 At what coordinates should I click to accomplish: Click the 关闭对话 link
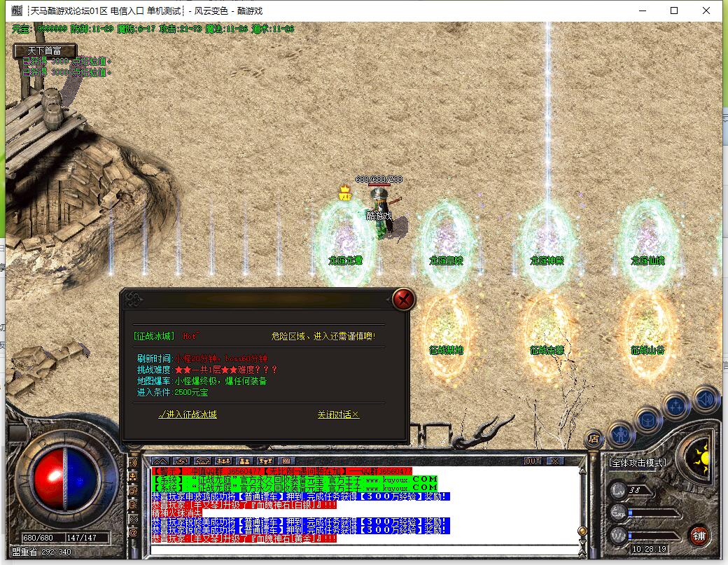point(338,414)
